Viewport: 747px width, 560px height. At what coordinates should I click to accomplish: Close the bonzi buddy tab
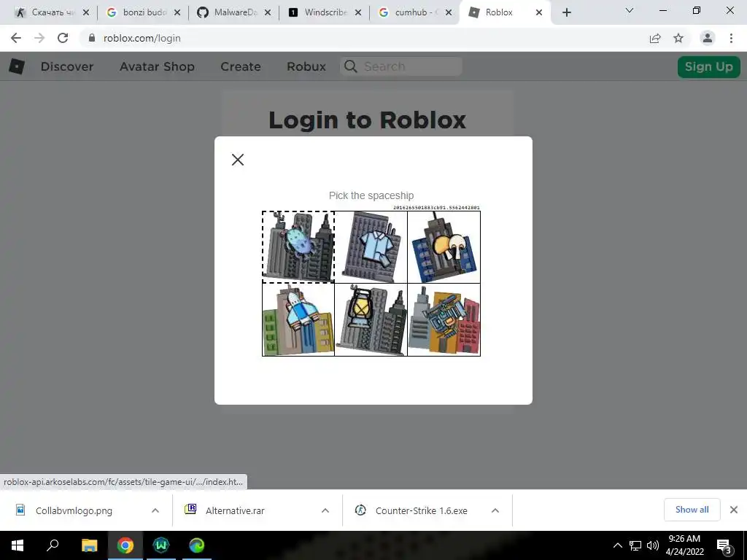coord(177,12)
